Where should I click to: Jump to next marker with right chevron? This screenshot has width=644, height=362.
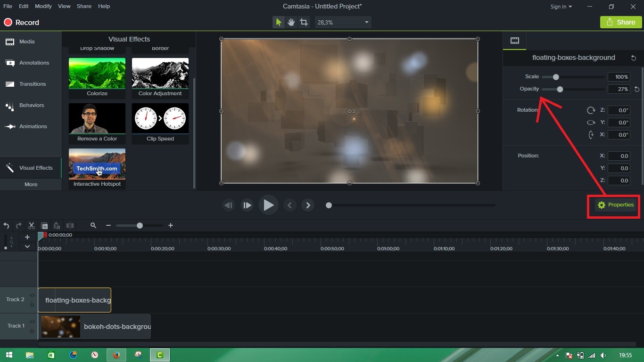pyautogui.click(x=308, y=205)
